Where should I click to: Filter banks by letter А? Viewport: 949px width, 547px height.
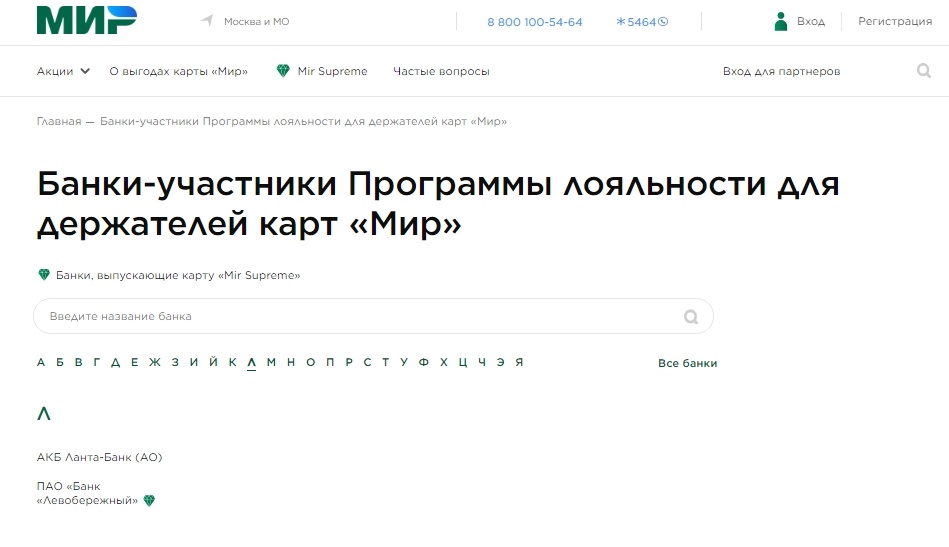[x=41, y=362]
